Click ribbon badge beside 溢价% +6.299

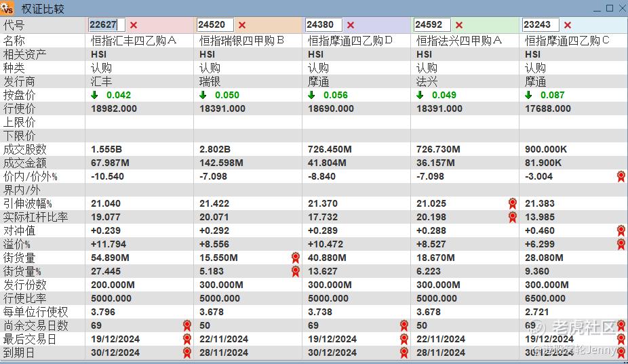(x=621, y=244)
